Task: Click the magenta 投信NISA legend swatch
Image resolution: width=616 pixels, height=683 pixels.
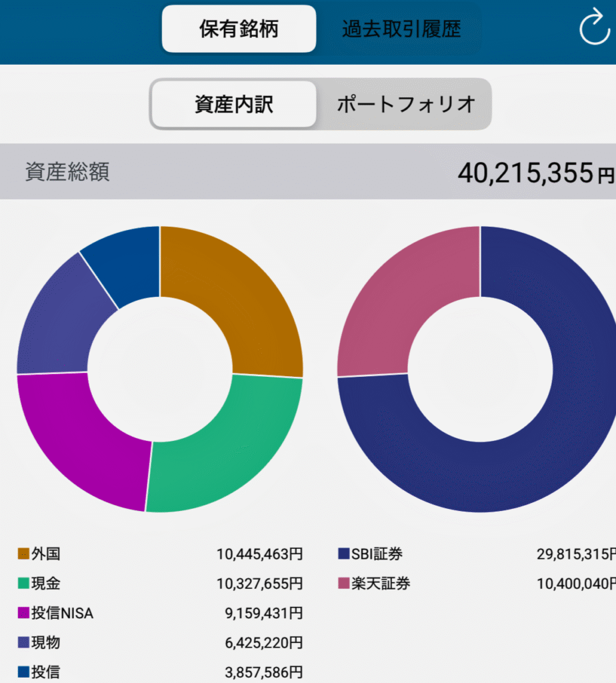Action: tap(23, 613)
